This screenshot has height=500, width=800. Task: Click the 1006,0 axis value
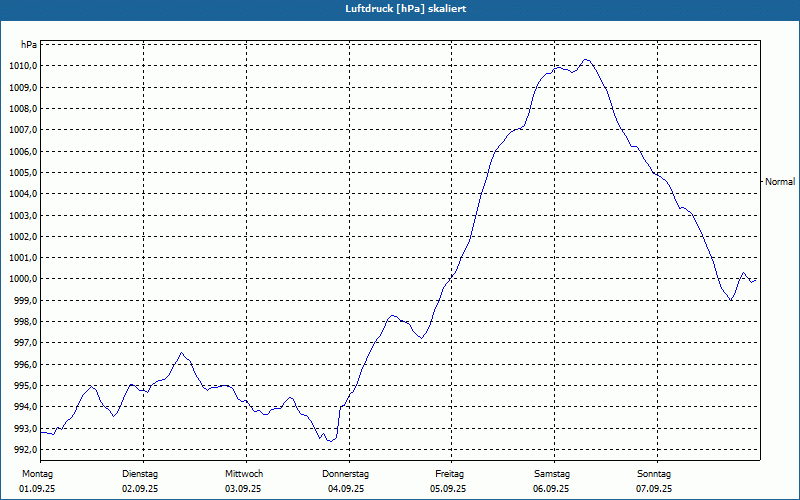[23, 152]
